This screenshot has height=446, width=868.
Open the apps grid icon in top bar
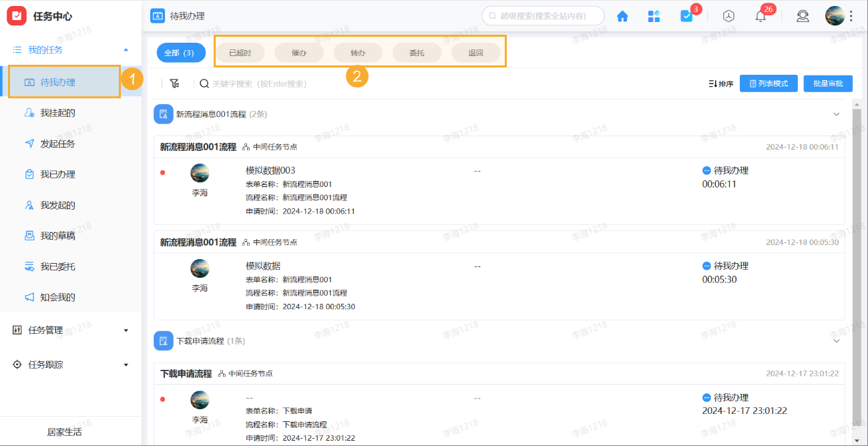654,15
